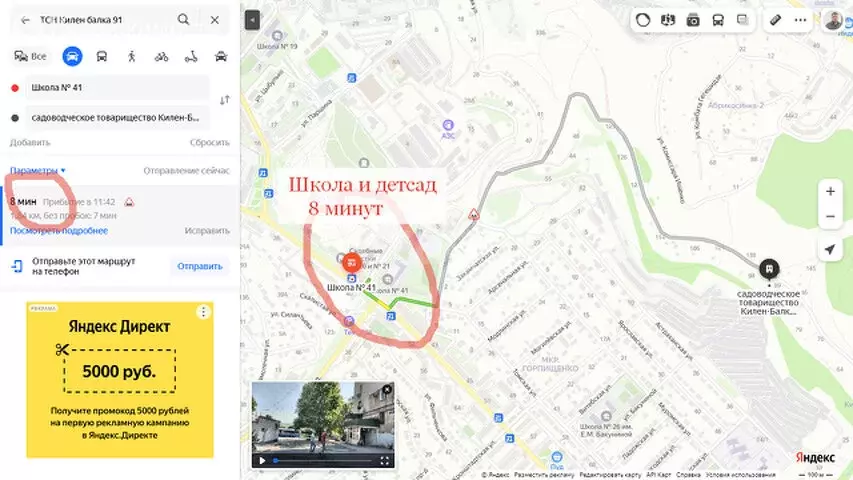
Task: Open the Посмотреть подробнее route details link
Action: click(x=58, y=231)
